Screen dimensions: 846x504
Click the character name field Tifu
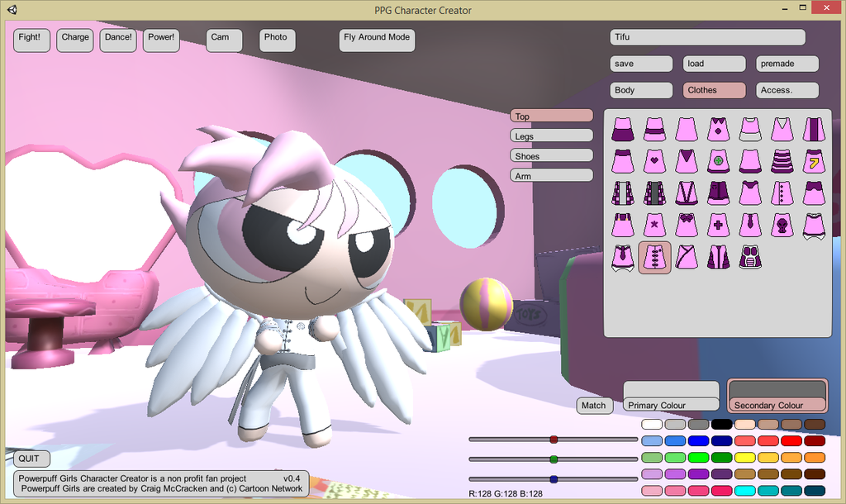707,37
